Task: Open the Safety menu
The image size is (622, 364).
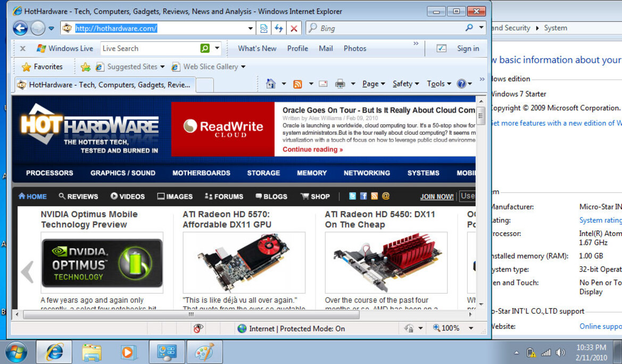Action: [x=405, y=83]
